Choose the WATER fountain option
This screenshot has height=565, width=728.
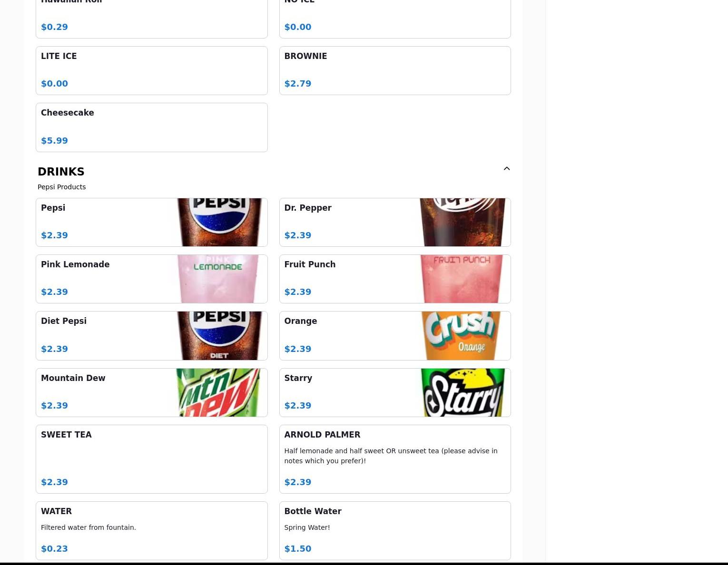tap(152, 531)
